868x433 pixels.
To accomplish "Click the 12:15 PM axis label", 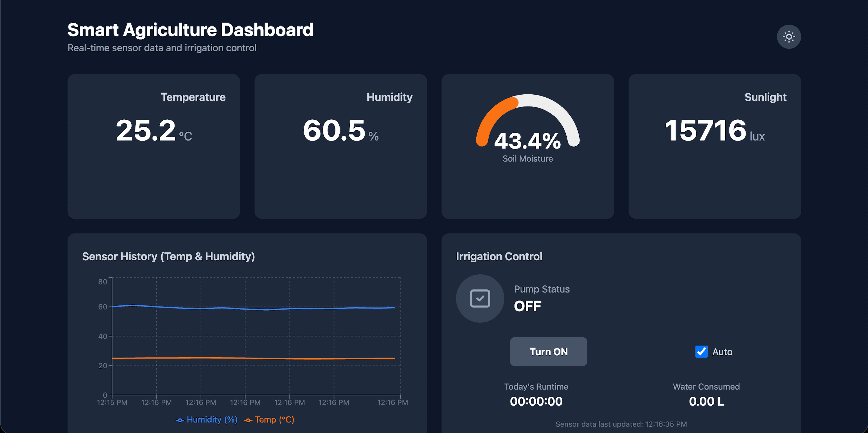I will 112,402.
